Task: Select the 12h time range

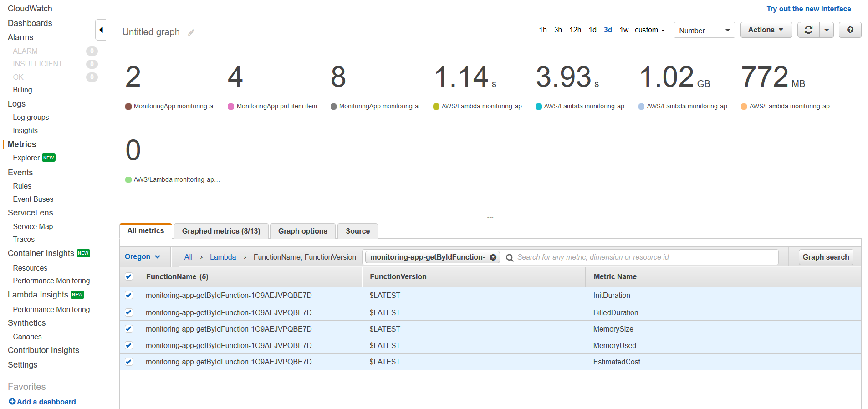Action: click(575, 30)
